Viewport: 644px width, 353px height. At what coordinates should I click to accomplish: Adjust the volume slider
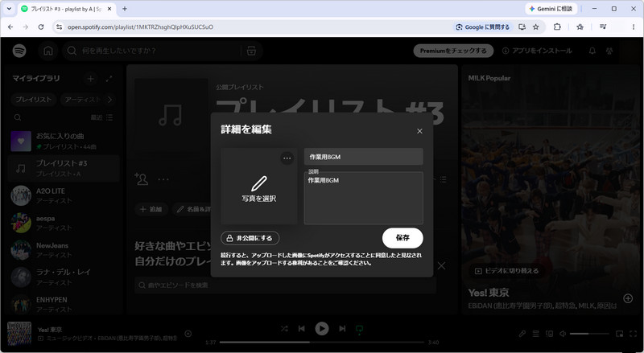[x=589, y=334]
